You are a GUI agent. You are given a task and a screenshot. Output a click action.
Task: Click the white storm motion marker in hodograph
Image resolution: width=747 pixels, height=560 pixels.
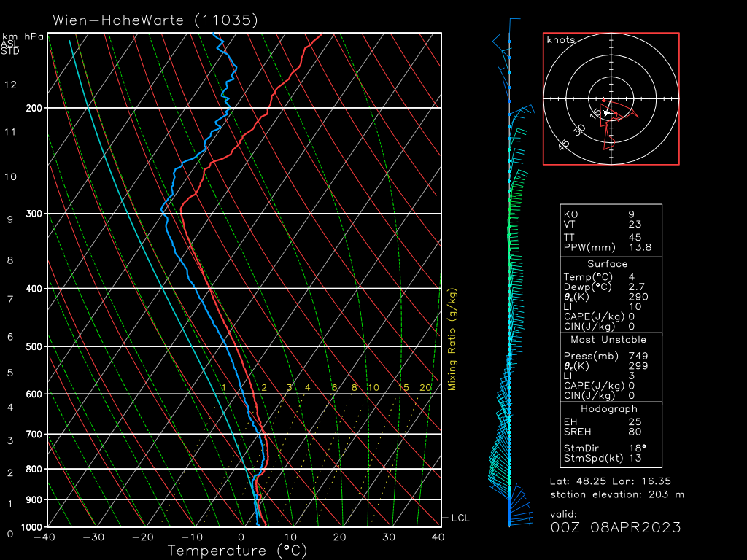coord(607,113)
